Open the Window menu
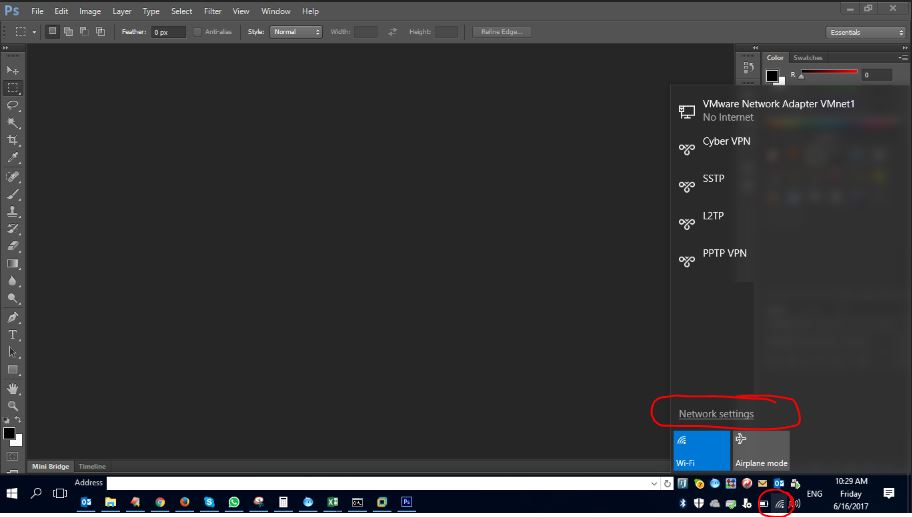Viewport: 912px width, 517px height. pyautogui.click(x=276, y=11)
